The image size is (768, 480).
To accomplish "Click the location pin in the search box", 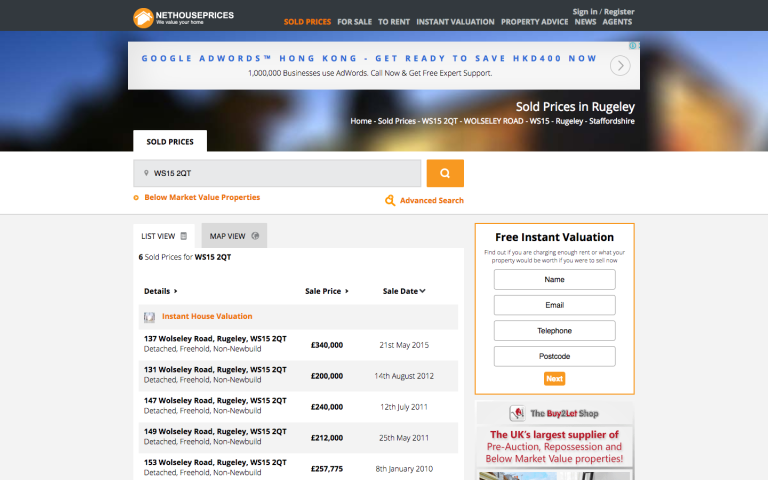I will pyautogui.click(x=146, y=173).
